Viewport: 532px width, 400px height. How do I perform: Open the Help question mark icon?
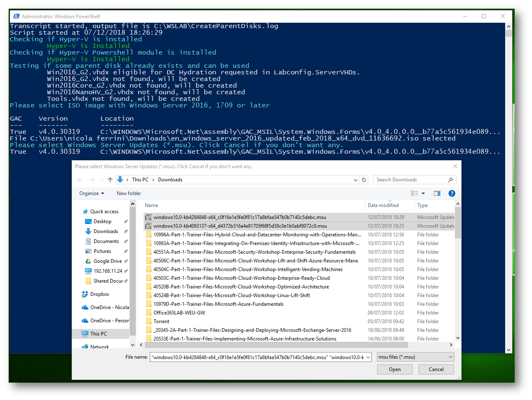pyautogui.click(x=452, y=193)
